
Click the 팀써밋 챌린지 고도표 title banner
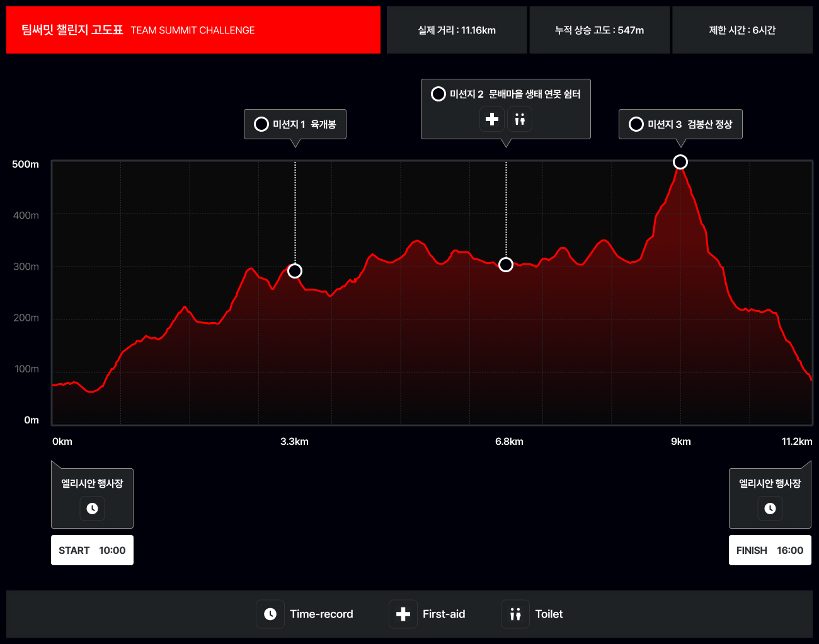point(193,30)
